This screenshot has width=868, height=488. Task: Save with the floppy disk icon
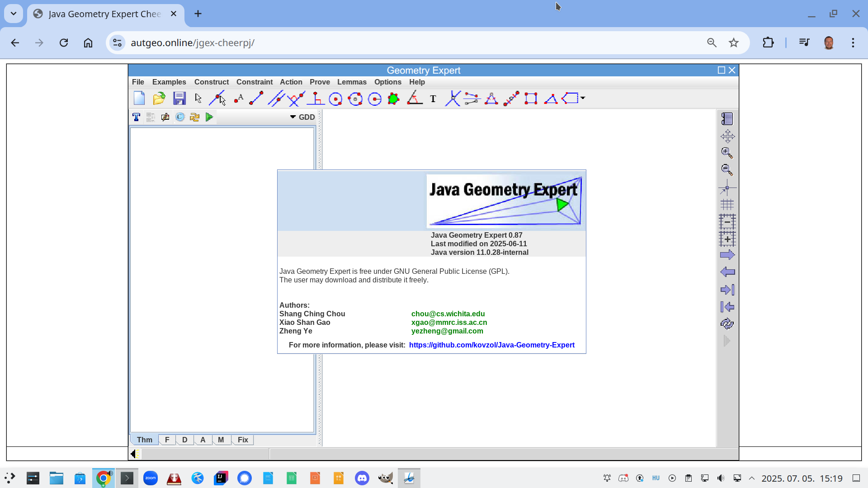[179, 98]
